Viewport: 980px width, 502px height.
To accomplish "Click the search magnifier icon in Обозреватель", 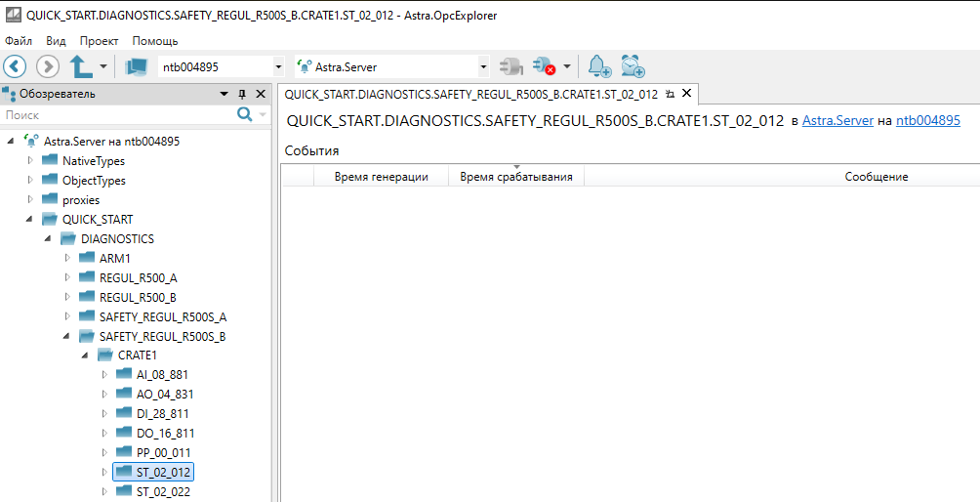I will [244, 114].
